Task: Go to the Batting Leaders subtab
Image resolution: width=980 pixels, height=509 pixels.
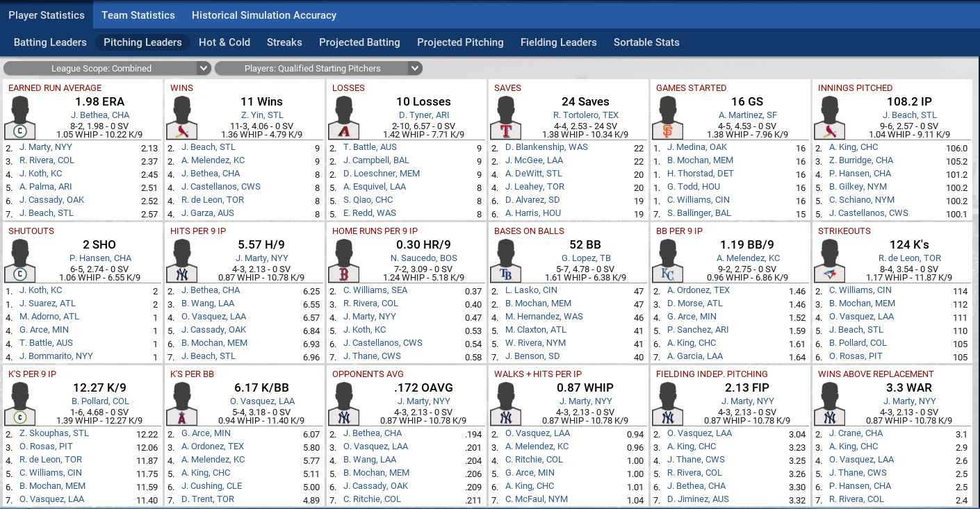Action: [50, 42]
